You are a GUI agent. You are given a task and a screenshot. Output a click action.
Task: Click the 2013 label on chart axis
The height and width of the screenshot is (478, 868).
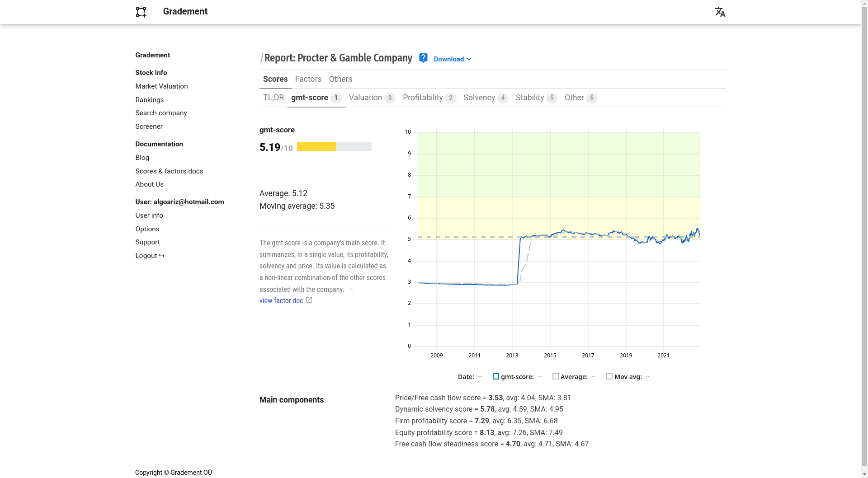point(512,356)
